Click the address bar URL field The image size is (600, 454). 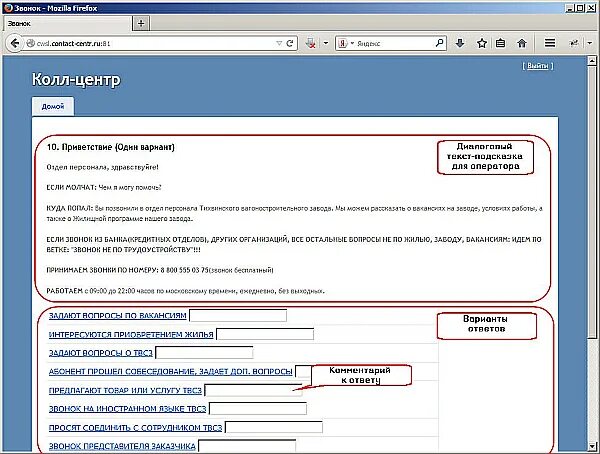(155, 43)
